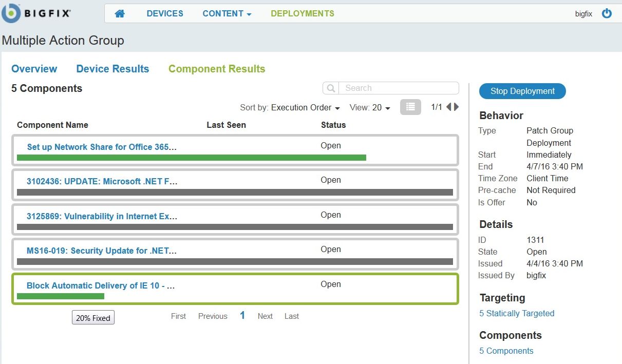
Task: Toggle the list view icon button
Action: pyautogui.click(x=410, y=107)
